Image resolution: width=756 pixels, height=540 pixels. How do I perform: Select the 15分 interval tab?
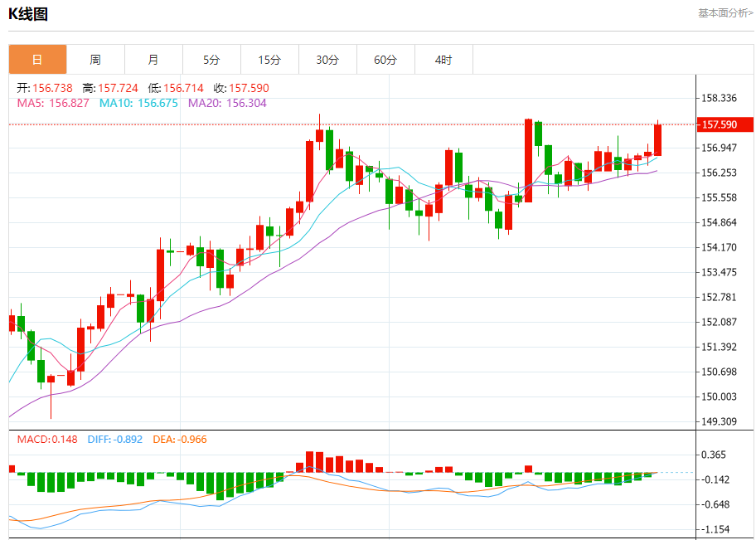(269, 60)
